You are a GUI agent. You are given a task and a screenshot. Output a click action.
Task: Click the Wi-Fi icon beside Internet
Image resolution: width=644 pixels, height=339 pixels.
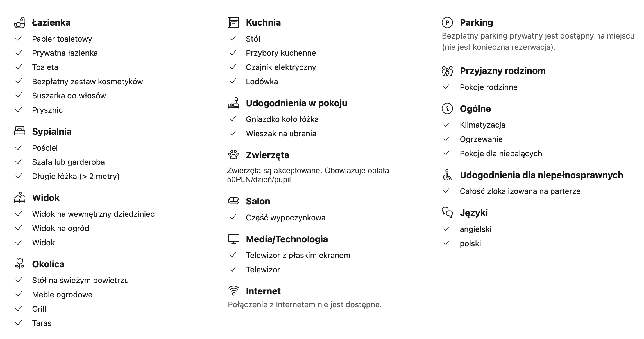pyautogui.click(x=233, y=291)
